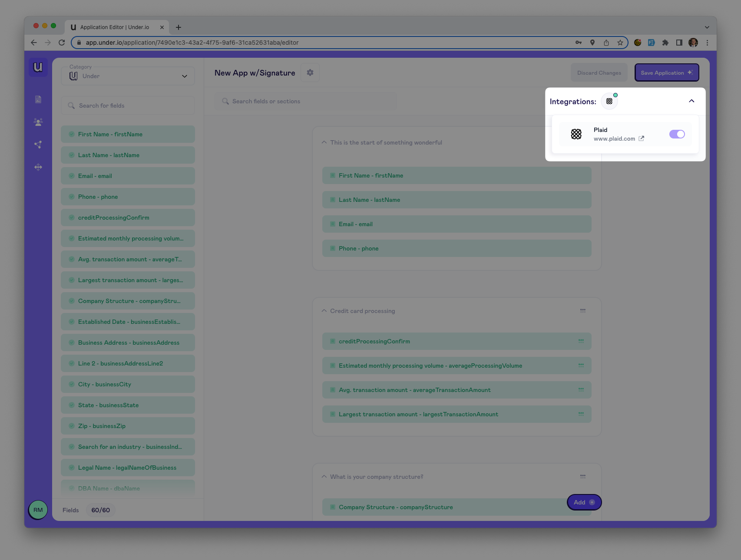The height and width of the screenshot is (560, 741).
Task: Click the Plaid integration status icon
Action: click(x=609, y=101)
